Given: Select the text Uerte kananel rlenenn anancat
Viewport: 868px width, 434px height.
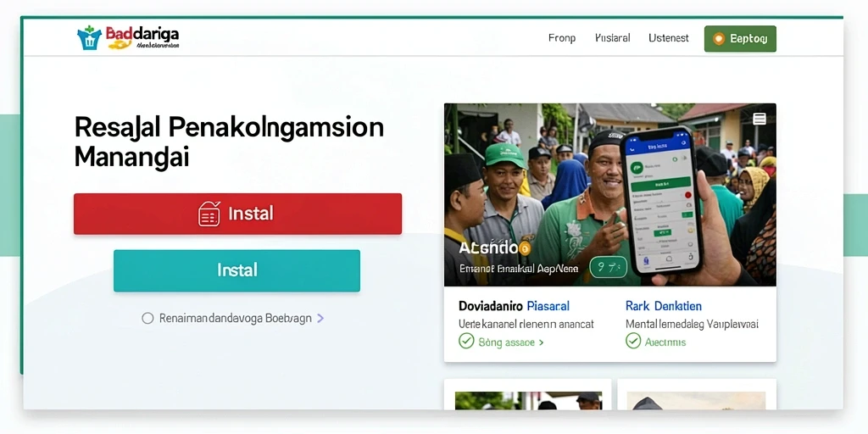Looking at the screenshot, I should [526, 324].
